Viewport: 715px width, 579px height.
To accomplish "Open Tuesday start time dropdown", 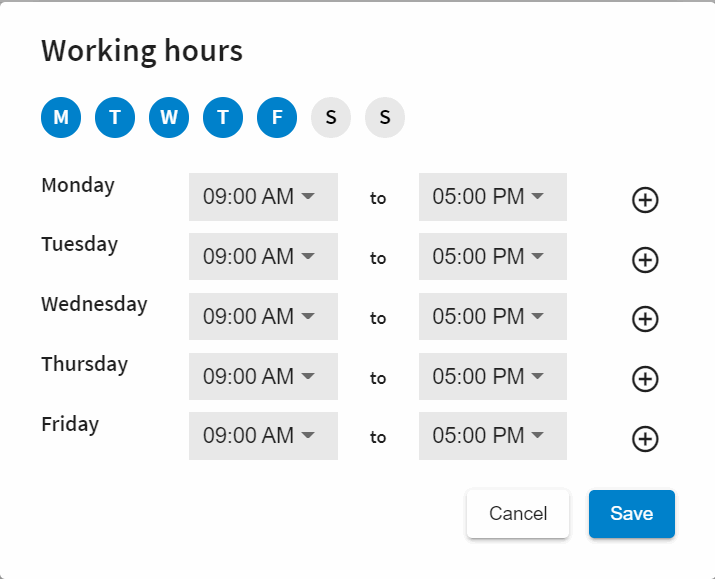I will pos(263,257).
